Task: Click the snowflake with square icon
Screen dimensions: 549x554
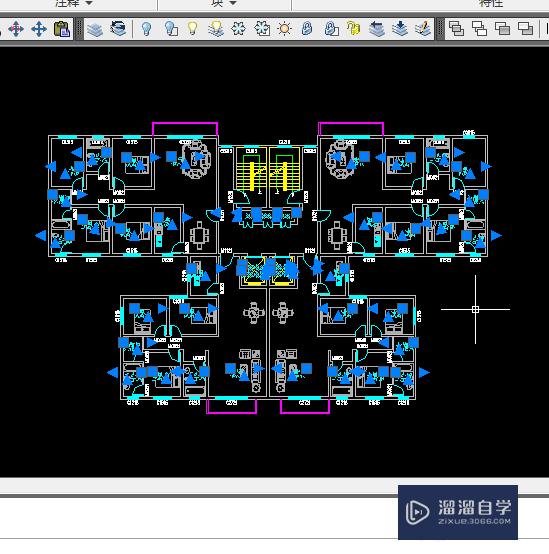Action: tap(262, 29)
